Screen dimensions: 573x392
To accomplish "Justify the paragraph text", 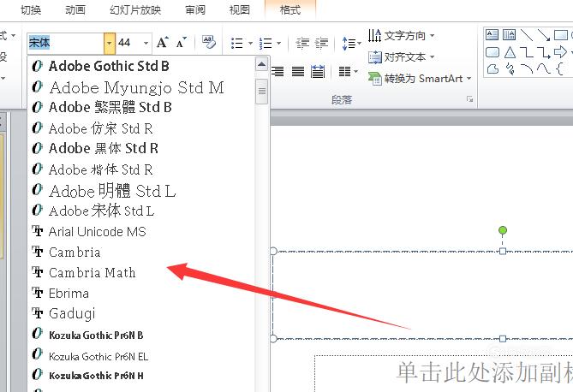I will coord(298,71).
